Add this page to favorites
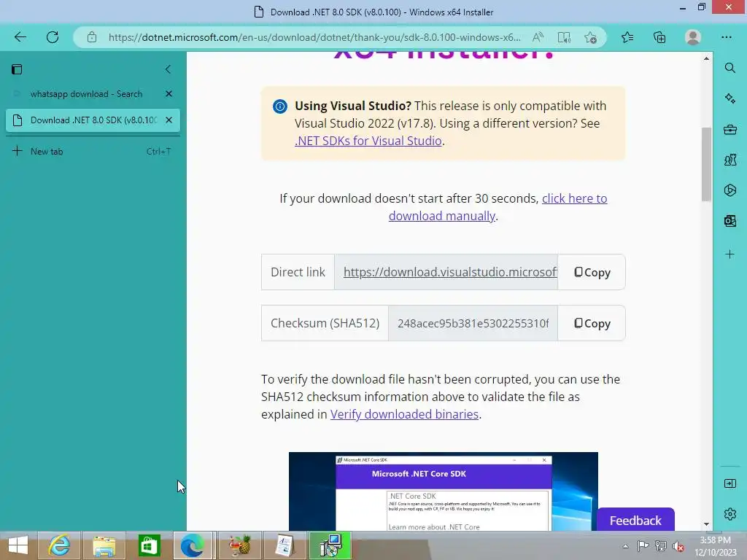The height and width of the screenshot is (560, 747). point(590,37)
